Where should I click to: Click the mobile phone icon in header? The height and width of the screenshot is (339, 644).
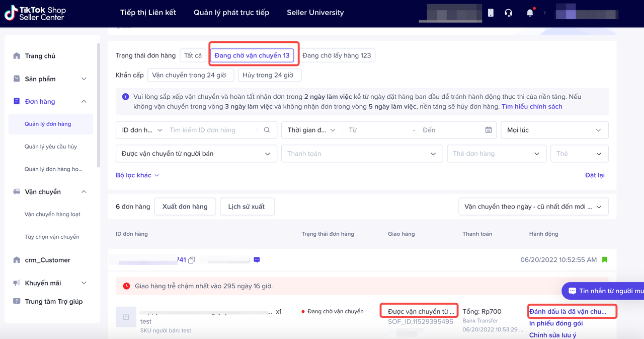[x=491, y=13]
